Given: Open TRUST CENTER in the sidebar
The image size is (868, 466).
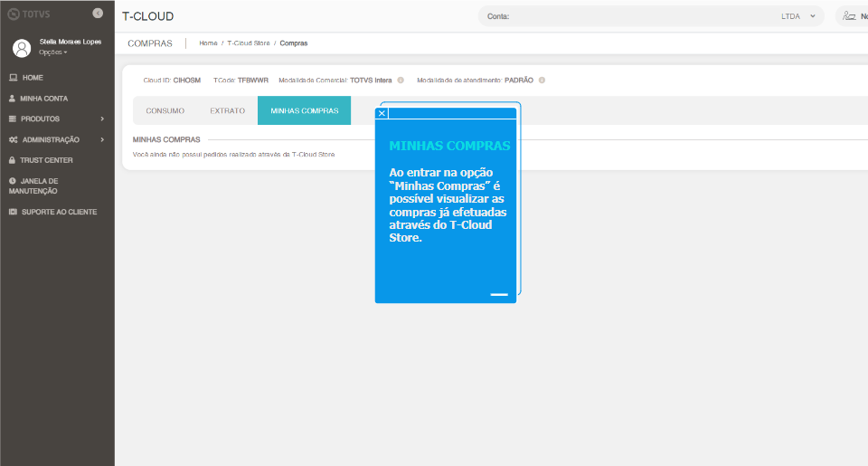Looking at the screenshot, I should click(46, 160).
